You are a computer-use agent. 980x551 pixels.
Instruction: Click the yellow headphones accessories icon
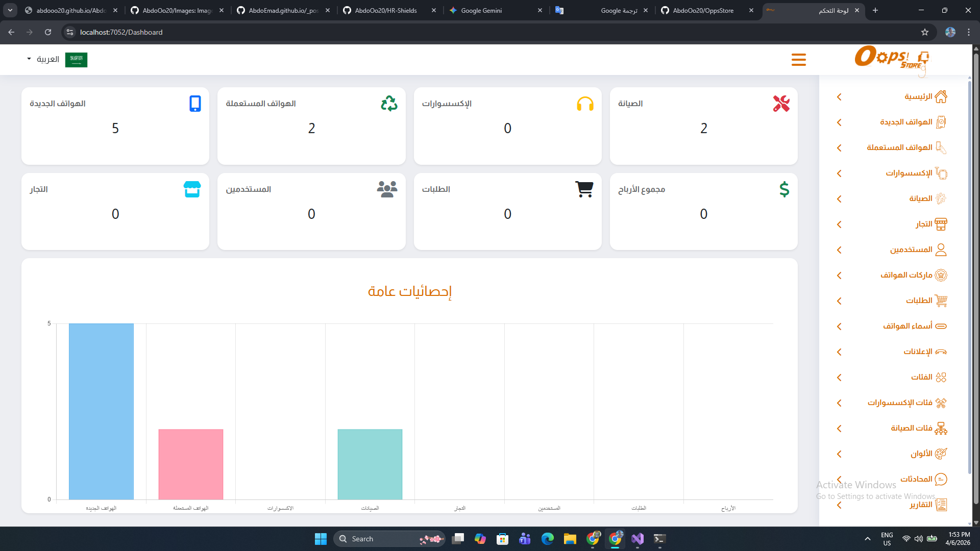(x=585, y=104)
